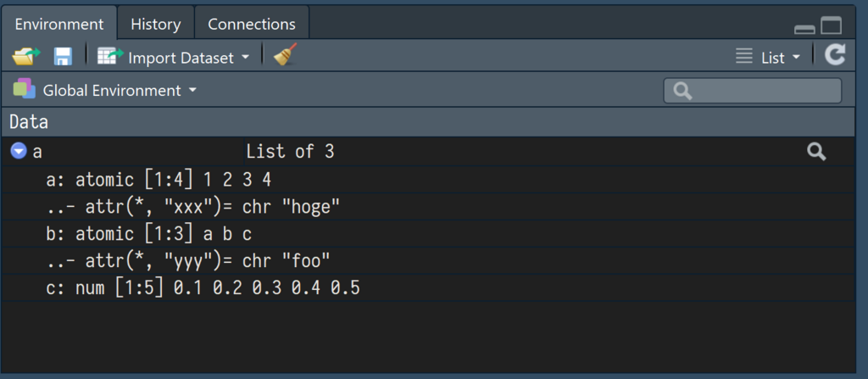Click the save workspace floppy disk icon

tap(63, 57)
